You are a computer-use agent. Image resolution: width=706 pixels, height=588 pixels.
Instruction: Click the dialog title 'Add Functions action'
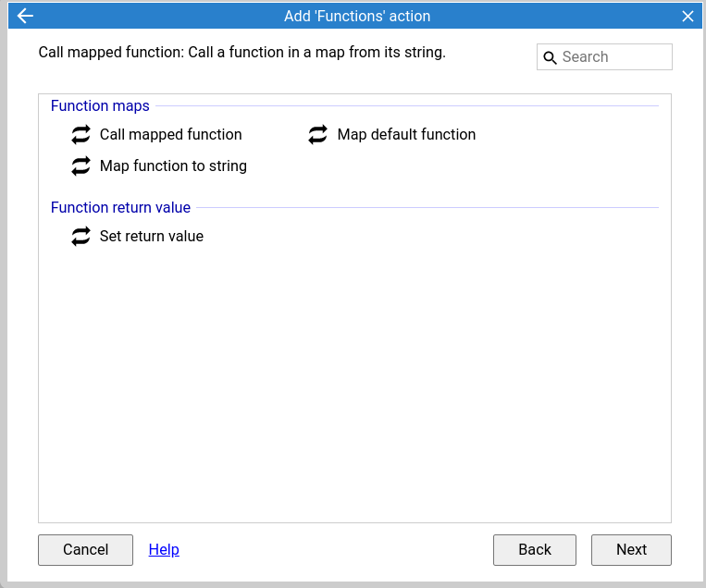coord(357,17)
